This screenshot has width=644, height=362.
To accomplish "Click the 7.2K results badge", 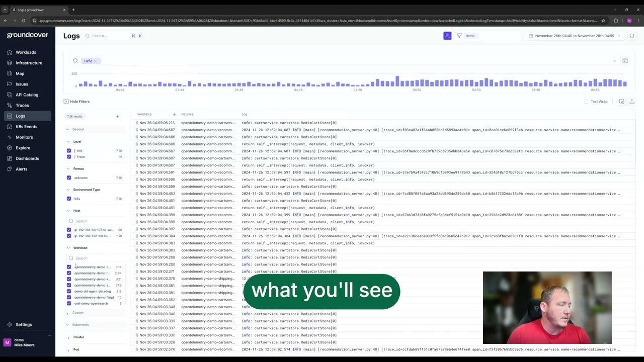I will [x=74, y=116].
